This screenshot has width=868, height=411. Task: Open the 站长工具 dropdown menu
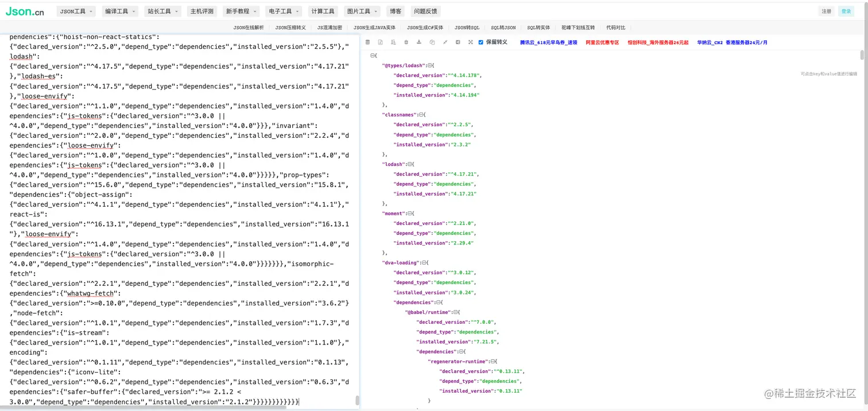[x=162, y=11]
